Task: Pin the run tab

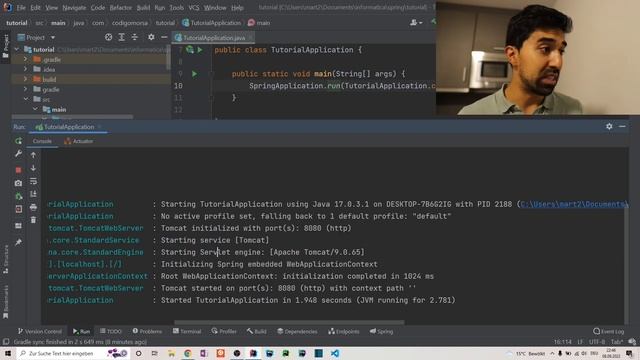Action: point(18,242)
